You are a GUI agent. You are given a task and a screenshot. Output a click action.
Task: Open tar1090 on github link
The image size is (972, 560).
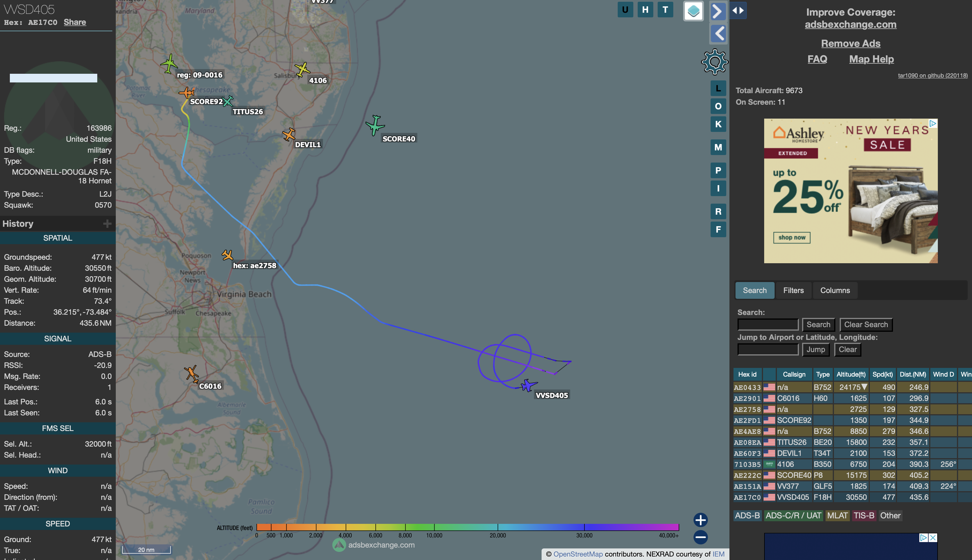tap(932, 75)
